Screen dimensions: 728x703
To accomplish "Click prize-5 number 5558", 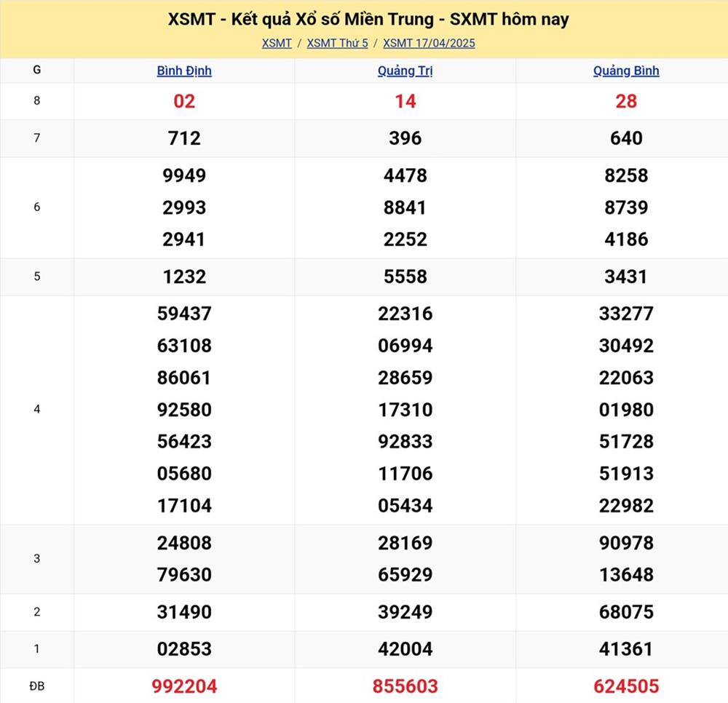I will (405, 277).
